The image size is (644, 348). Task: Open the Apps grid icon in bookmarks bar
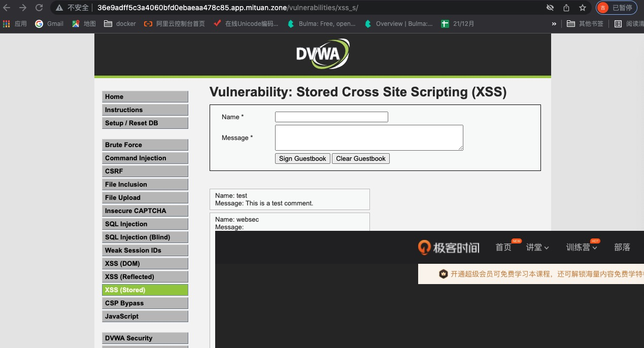point(7,24)
